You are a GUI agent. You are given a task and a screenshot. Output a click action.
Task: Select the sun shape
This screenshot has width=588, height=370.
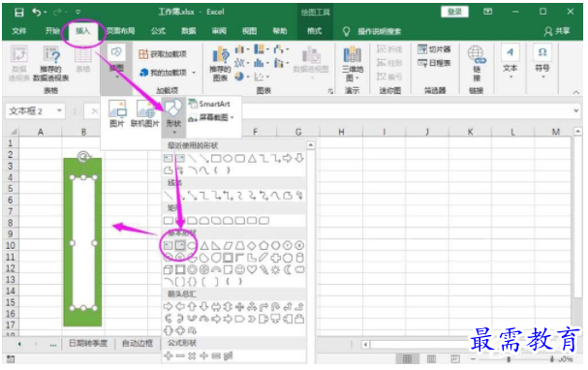(x=276, y=269)
